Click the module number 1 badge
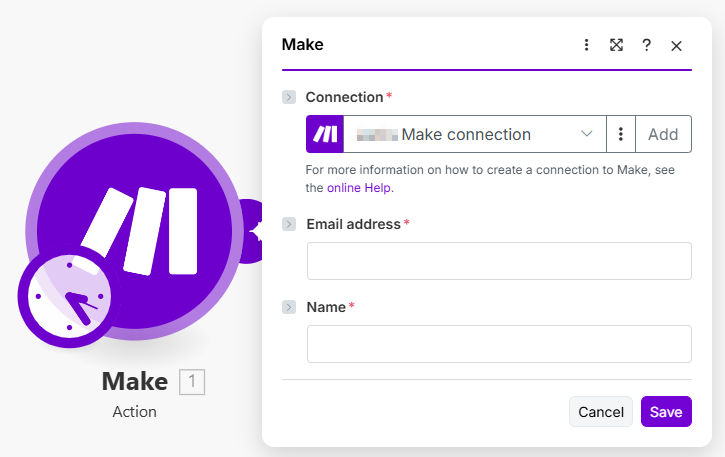 [x=192, y=381]
